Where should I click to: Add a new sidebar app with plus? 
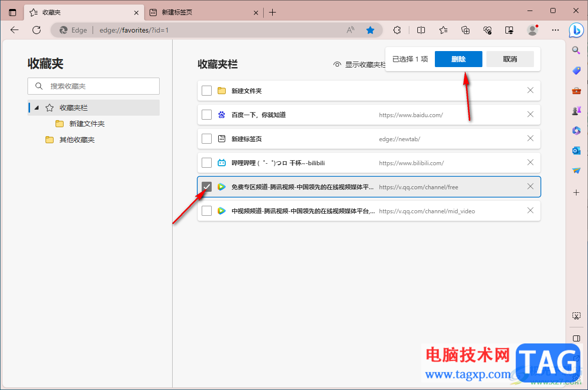point(576,193)
